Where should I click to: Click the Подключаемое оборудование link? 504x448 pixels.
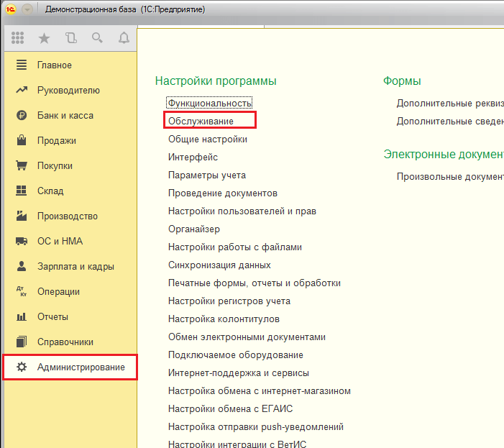tap(236, 355)
